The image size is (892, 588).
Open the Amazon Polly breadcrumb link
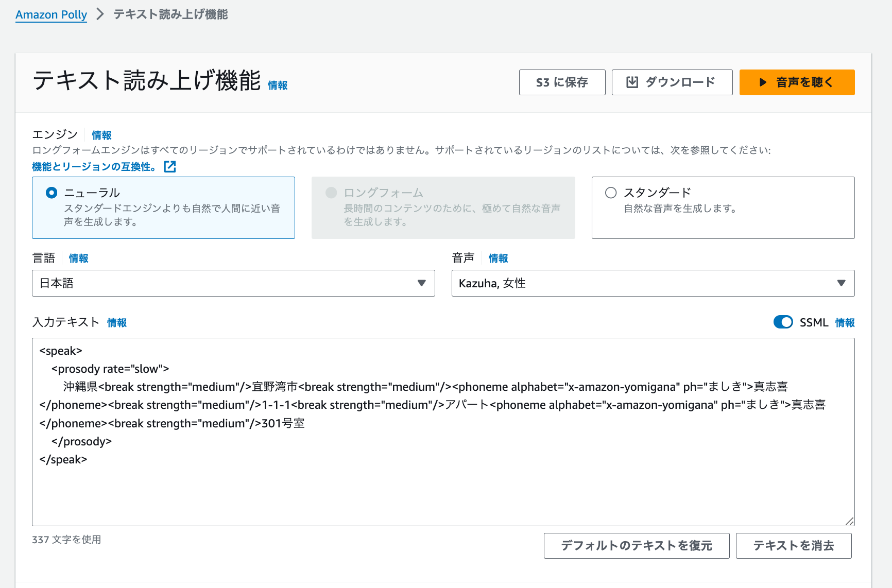[x=51, y=14]
